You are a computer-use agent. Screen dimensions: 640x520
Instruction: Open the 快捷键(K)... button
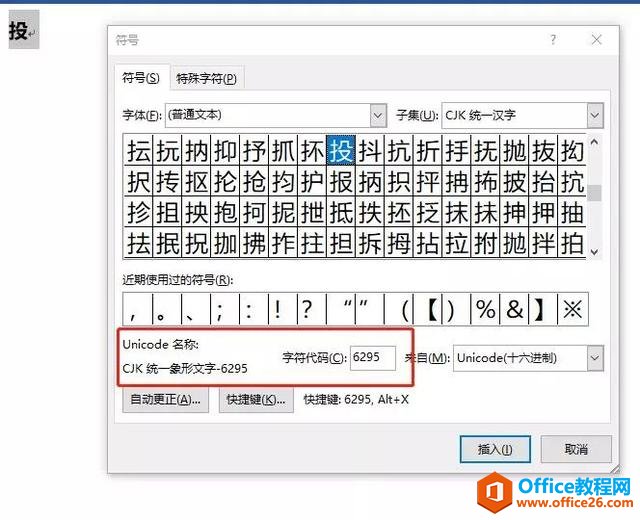(x=256, y=400)
